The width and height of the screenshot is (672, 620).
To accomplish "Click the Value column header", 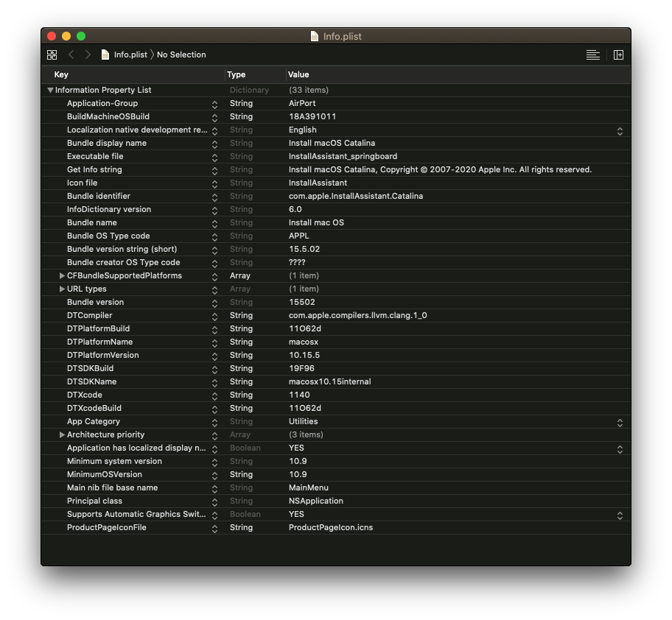I will [x=298, y=74].
